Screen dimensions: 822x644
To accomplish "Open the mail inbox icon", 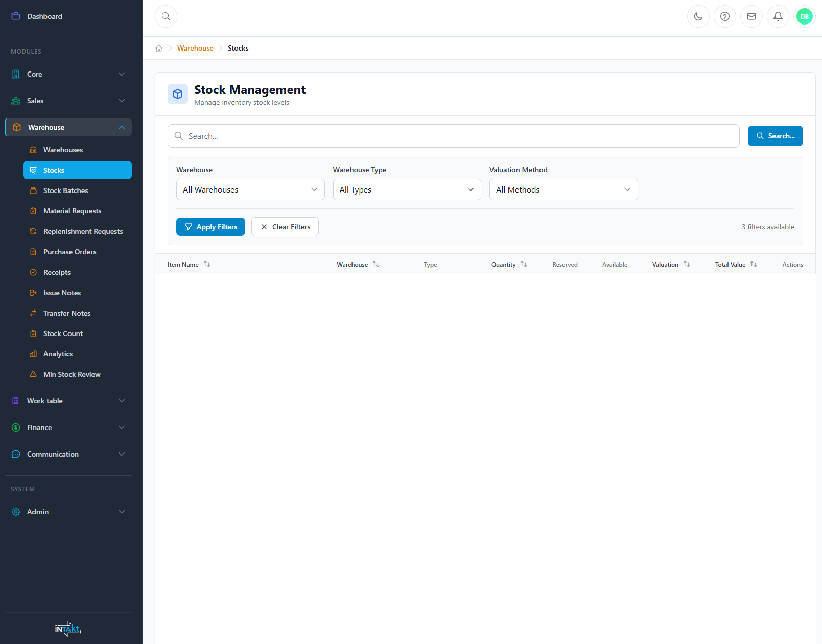I will (751, 16).
